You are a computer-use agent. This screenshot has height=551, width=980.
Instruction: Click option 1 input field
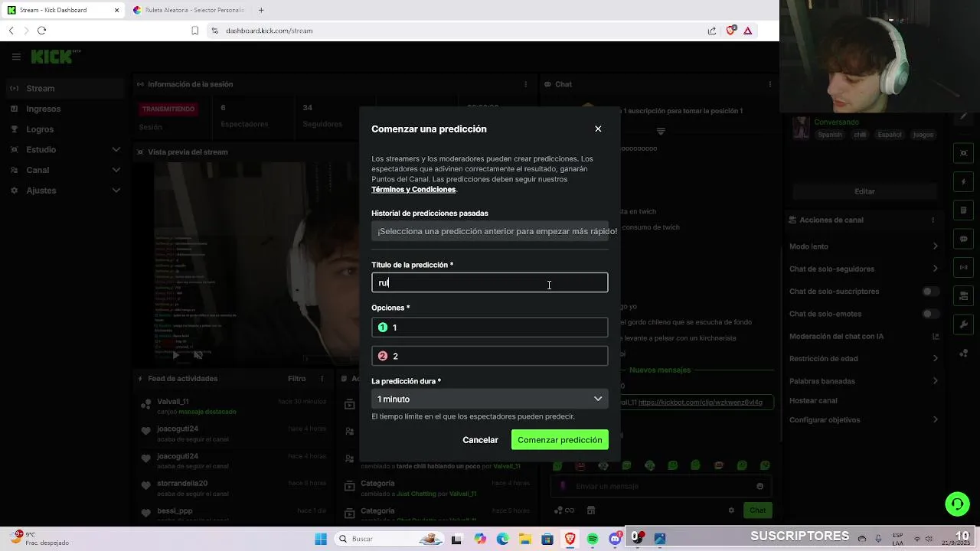coord(490,328)
